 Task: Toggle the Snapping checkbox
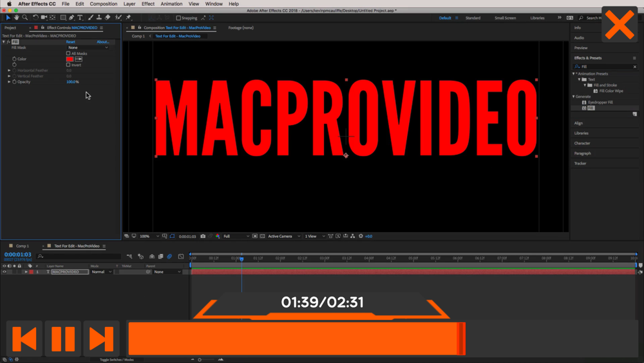pos(178,18)
